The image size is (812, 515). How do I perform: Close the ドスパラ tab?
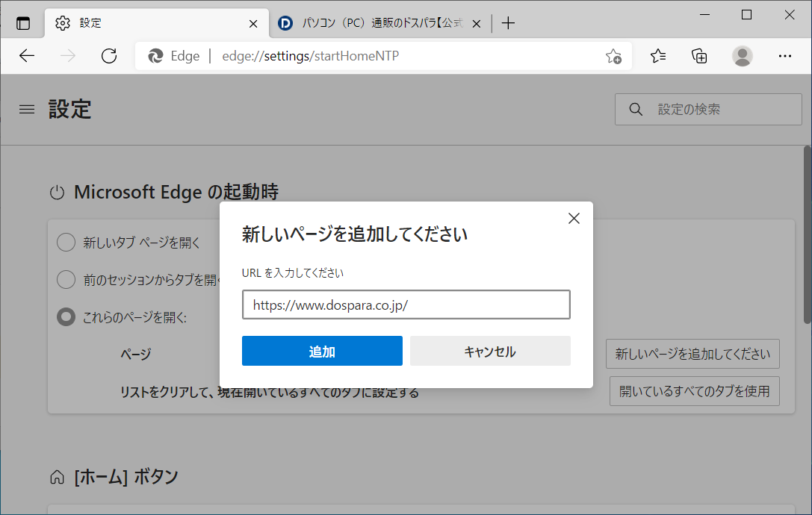click(477, 24)
